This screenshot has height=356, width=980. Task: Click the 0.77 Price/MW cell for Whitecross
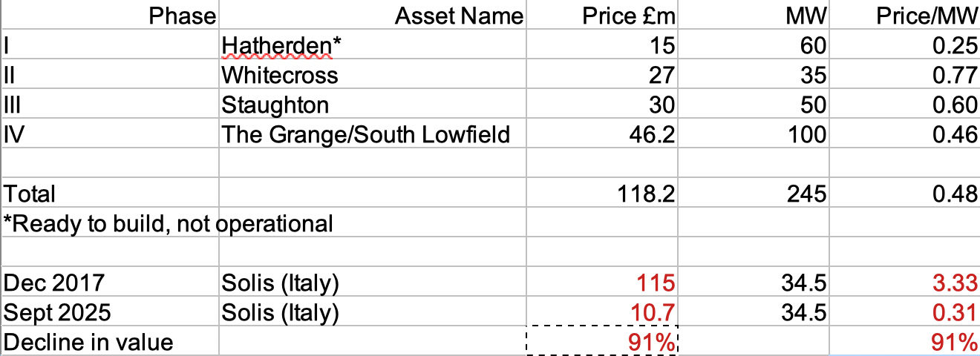[x=955, y=76]
